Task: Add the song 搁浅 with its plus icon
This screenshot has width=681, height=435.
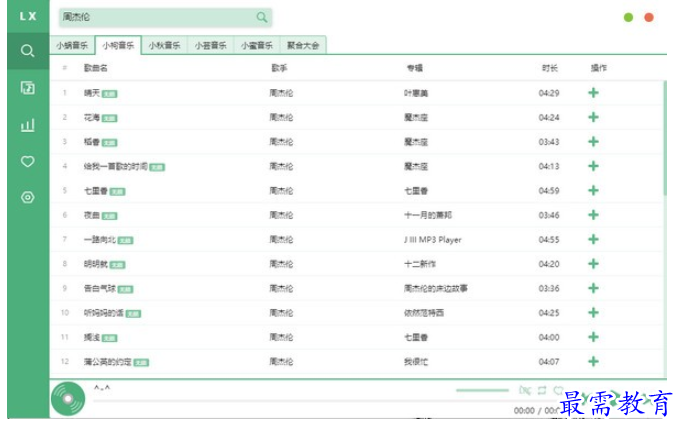Action: click(x=593, y=337)
